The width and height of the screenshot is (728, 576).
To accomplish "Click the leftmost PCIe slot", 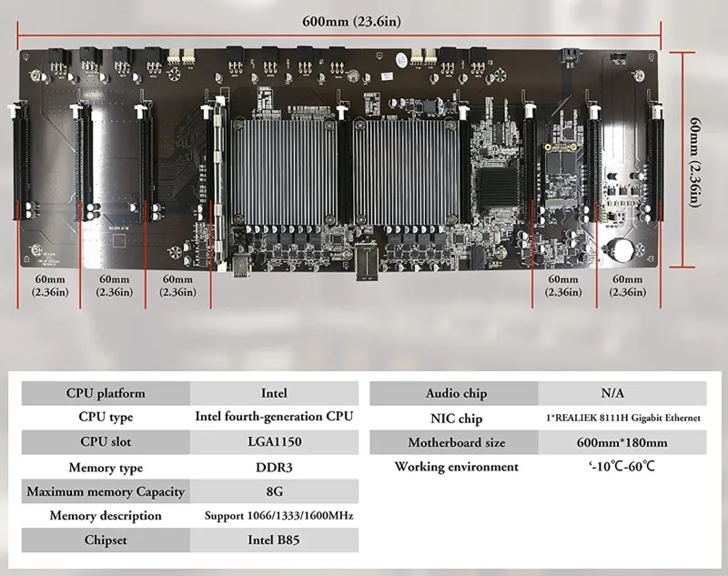I will 22,162.
